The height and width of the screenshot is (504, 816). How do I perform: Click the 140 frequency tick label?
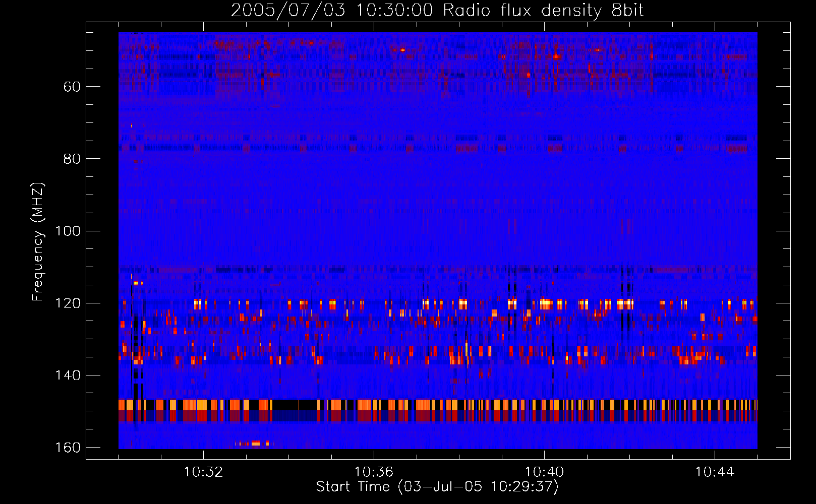68,375
